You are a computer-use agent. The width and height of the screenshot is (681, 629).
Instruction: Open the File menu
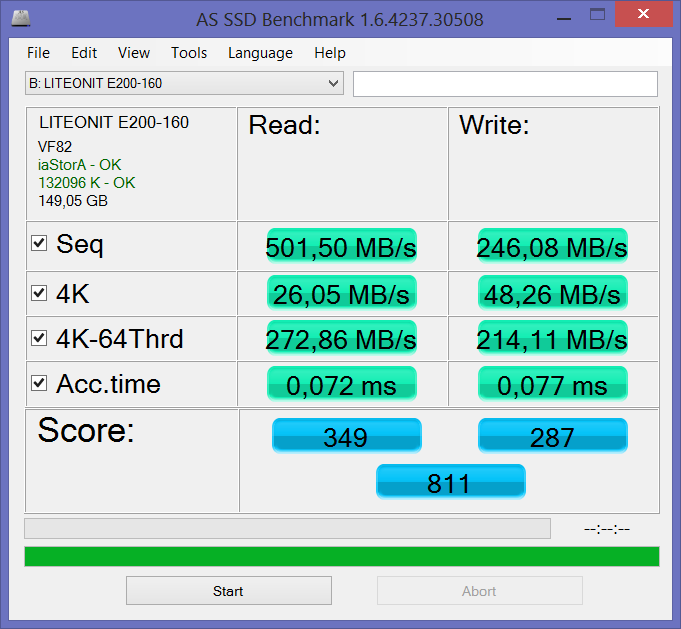coord(38,53)
